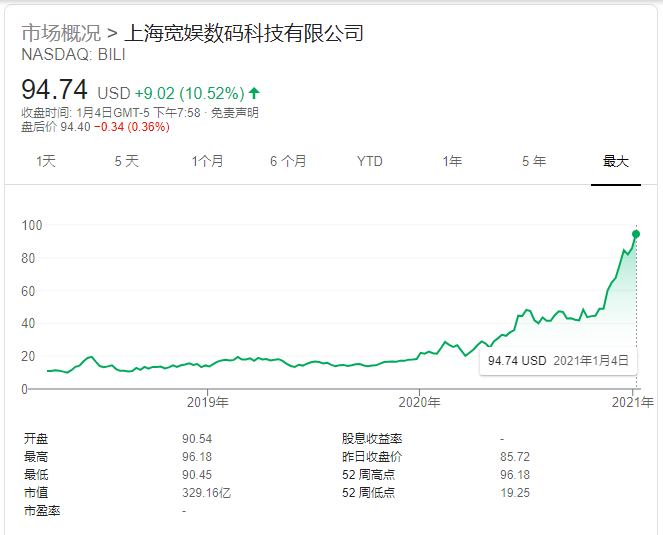
Task: Switch chart to 1个月 range
Action: (207, 161)
